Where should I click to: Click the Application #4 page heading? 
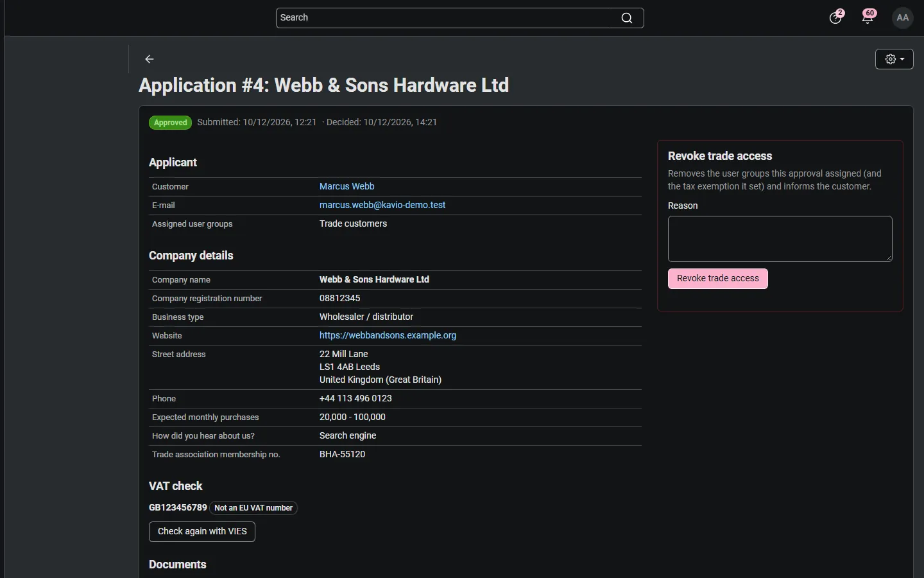pyautogui.click(x=323, y=85)
